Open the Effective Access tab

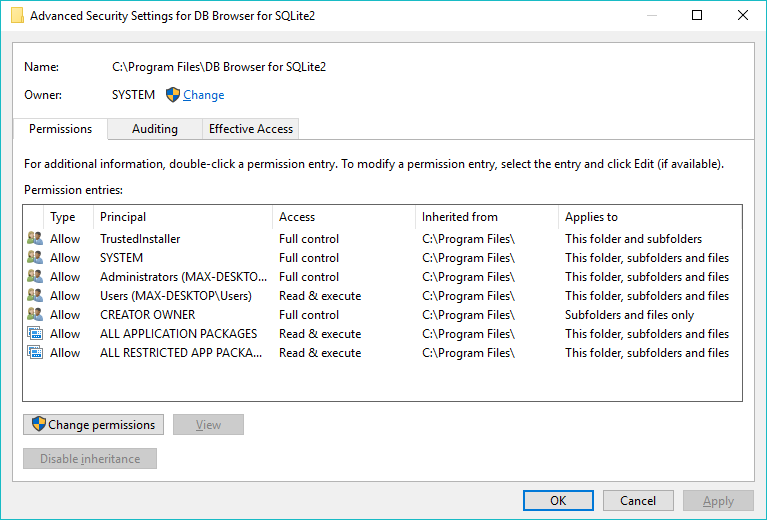(250, 129)
